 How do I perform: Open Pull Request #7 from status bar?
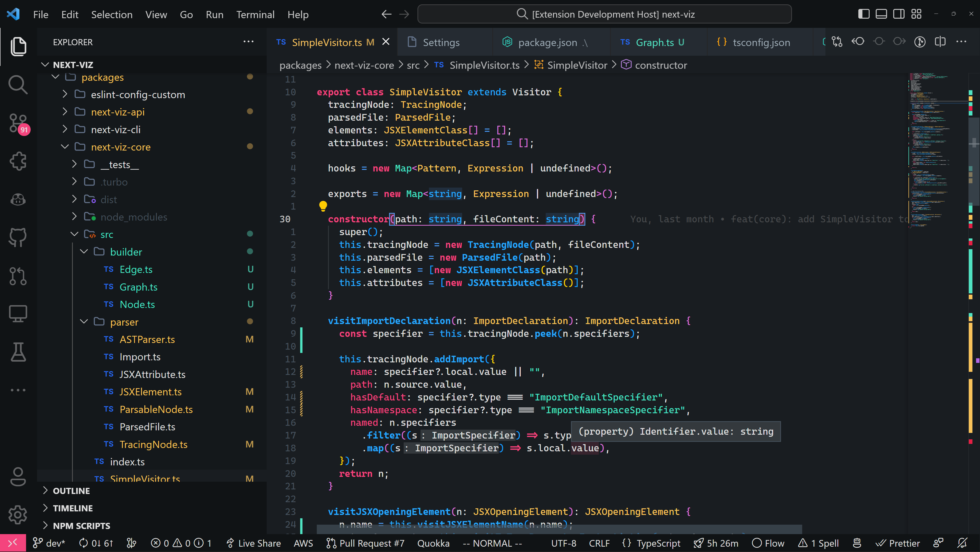(x=365, y=543)
